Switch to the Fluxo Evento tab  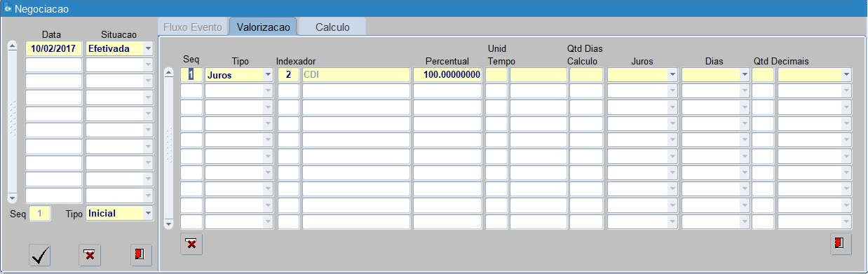192,27
